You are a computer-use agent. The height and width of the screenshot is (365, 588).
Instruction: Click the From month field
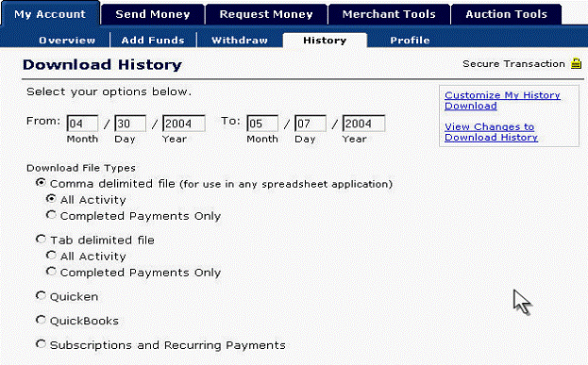(x=82, y=124)
